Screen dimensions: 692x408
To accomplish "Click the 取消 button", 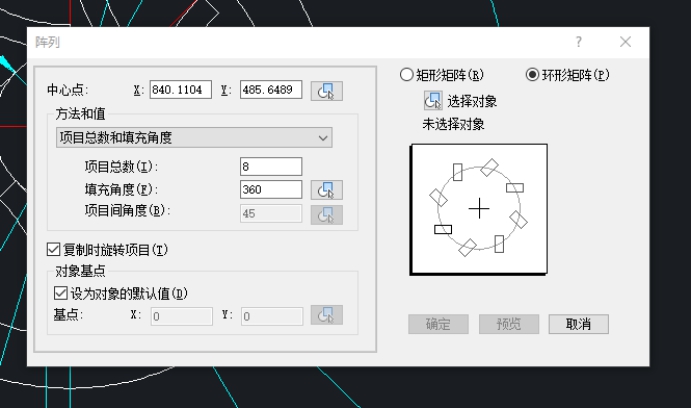I will [577, 324].
